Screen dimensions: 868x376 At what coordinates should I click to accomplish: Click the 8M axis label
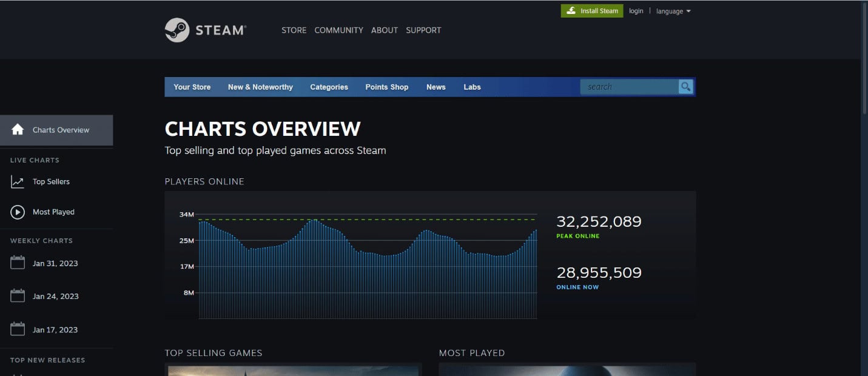pos(188,293)
